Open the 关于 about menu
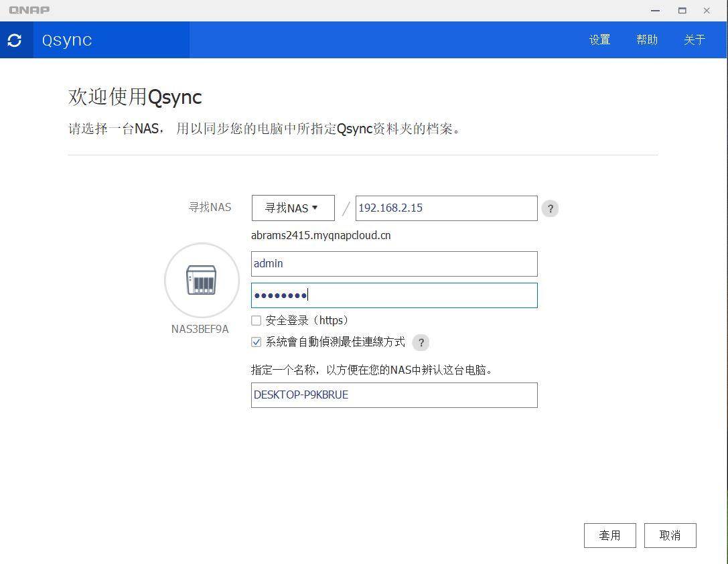728x564 pixels. [x=695, y=40]
